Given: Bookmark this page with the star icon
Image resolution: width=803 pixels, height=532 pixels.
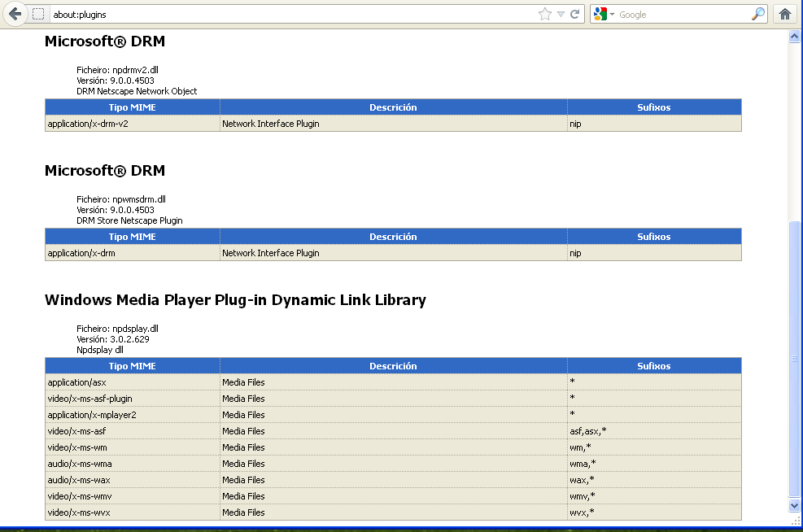Looking at the screenshot, I should (x=545, y=14).
